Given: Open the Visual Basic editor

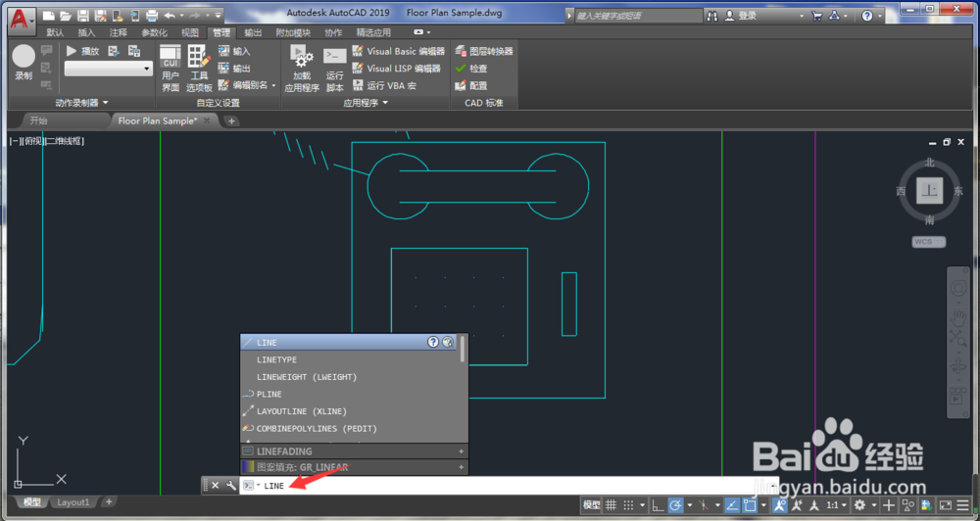Looking at the screenshot, I should pos(399,51).
